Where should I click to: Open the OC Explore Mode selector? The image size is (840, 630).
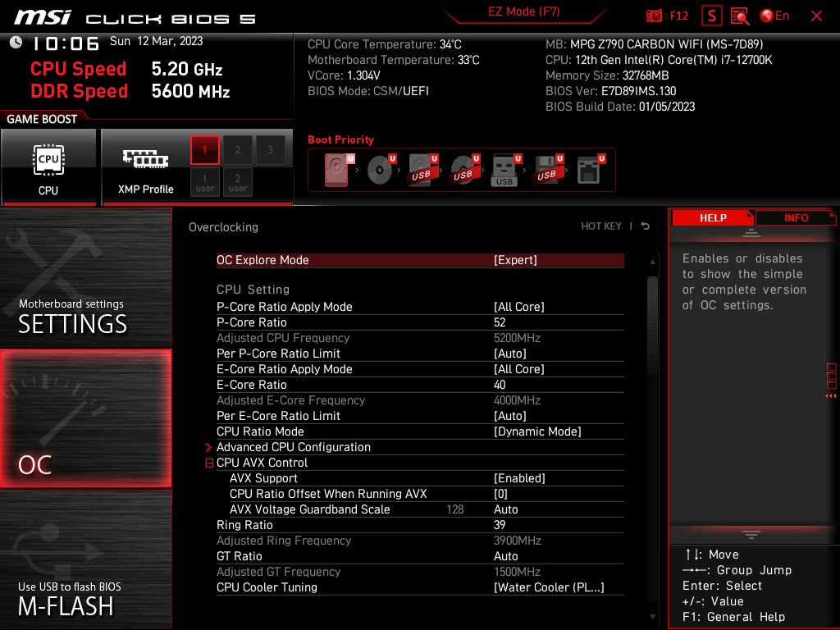[x=420, y=259]
